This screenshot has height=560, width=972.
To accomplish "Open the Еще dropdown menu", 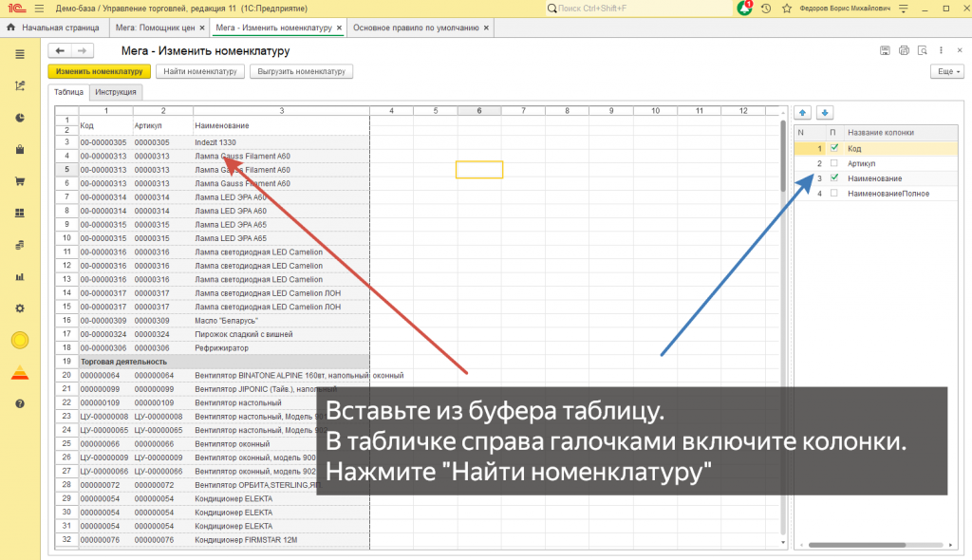I will [948, 71].
